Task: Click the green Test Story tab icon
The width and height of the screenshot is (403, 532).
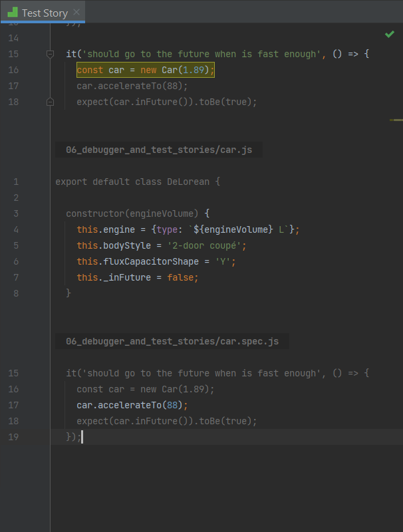Action: click(x=12, y=13)
